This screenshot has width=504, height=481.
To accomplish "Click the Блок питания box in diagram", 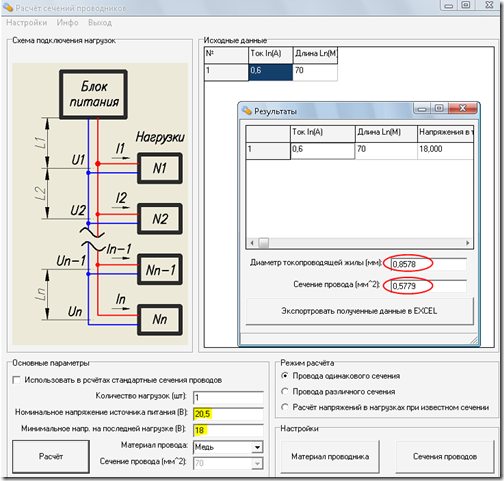I will 94,94.
